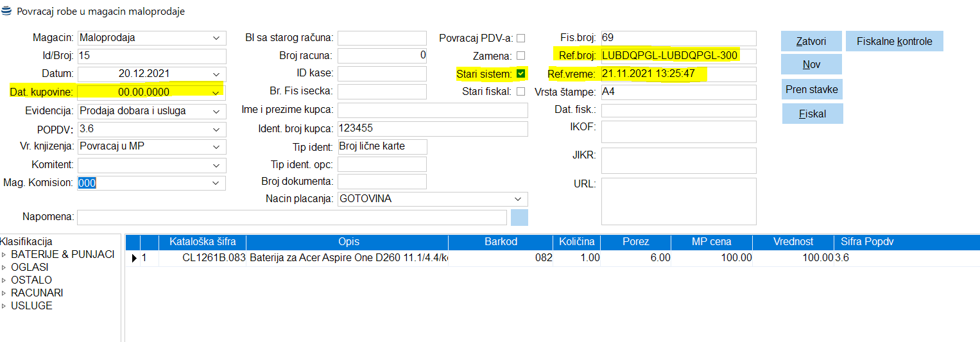Click the Pren stavke button

click(812, 90)
